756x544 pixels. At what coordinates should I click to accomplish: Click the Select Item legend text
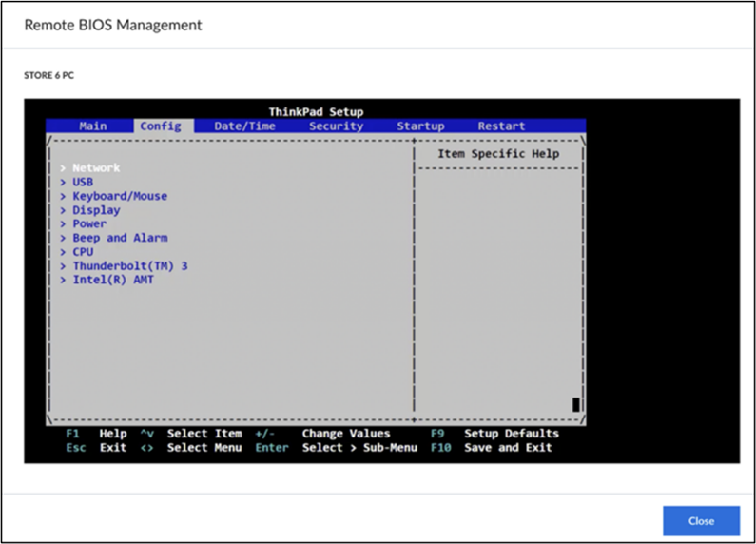204,434
